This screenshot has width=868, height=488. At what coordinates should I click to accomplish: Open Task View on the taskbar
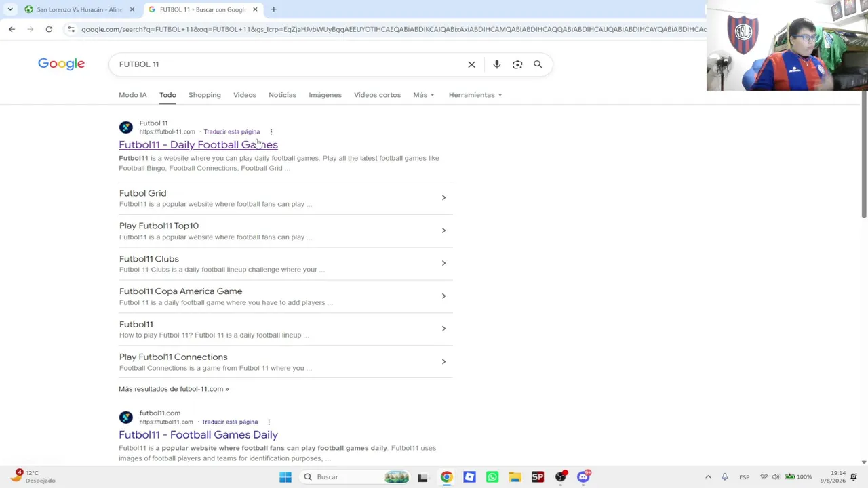click(x=422, y=477)
